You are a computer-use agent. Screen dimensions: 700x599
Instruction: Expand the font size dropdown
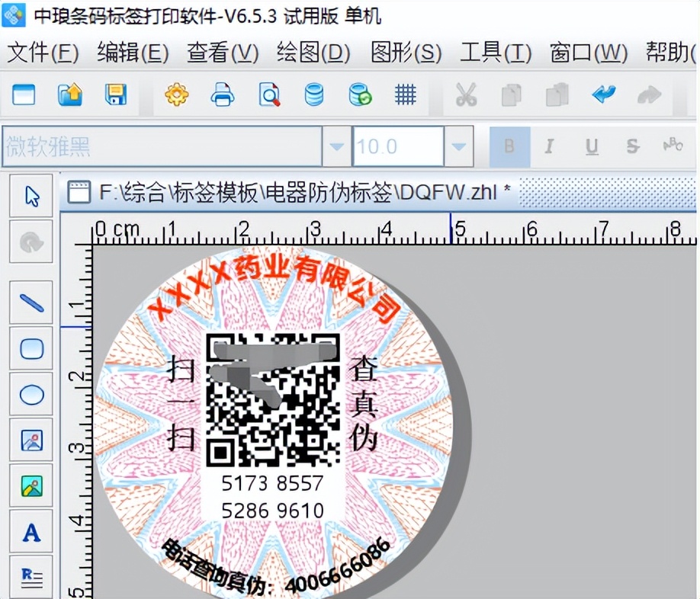pos(458,146)
